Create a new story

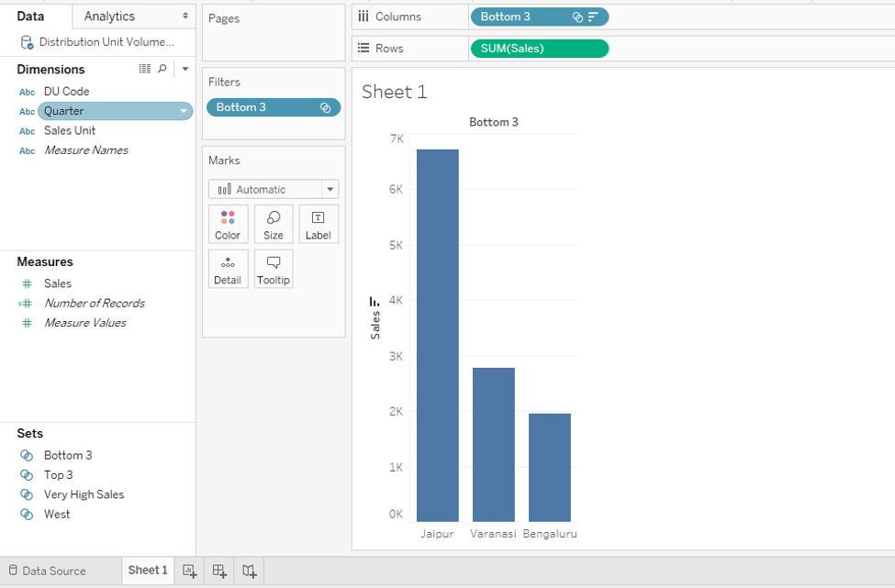(x=248, y=571)
